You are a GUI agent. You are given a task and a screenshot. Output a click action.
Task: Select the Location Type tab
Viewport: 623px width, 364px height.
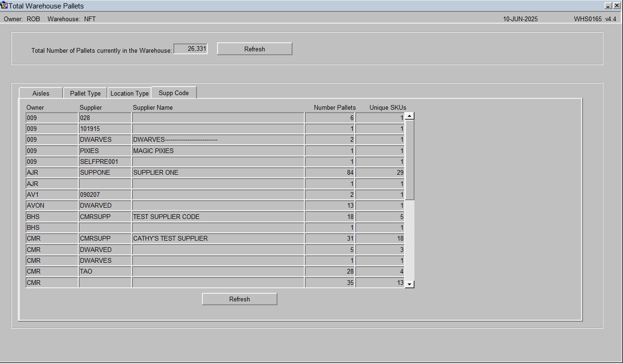129,93
